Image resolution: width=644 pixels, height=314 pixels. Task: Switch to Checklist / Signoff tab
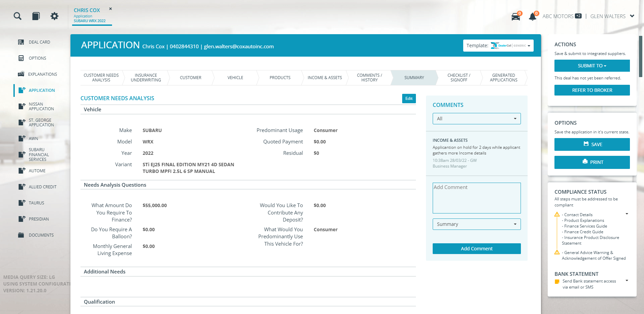click(459, 78)
